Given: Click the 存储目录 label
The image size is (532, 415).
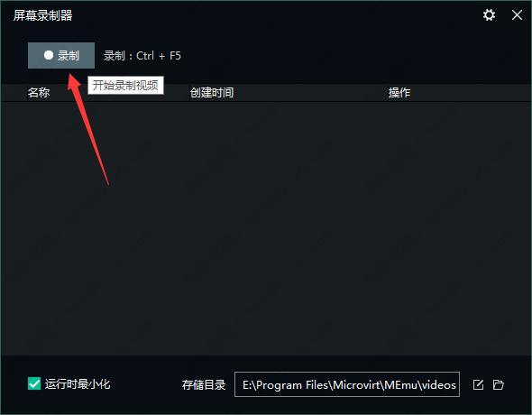Looking at the screenshot, I should coord(204,385).
